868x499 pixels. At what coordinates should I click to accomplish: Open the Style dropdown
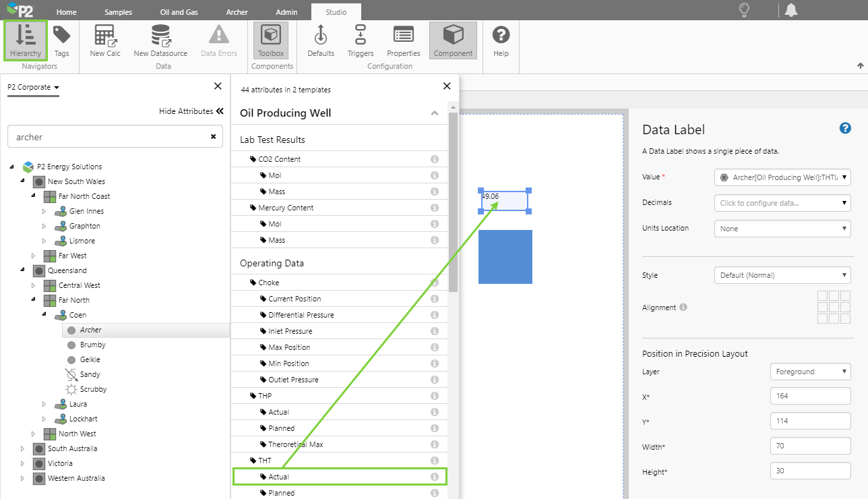tap(782, 275)
